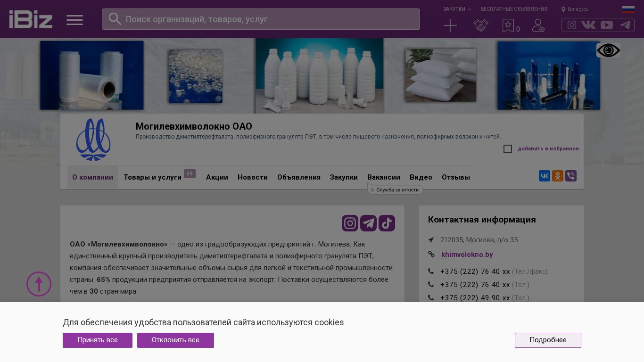This screenshot has width=644, height=362.
Task: Share via VK icon in tab bar
Action: tap(545, 176)
